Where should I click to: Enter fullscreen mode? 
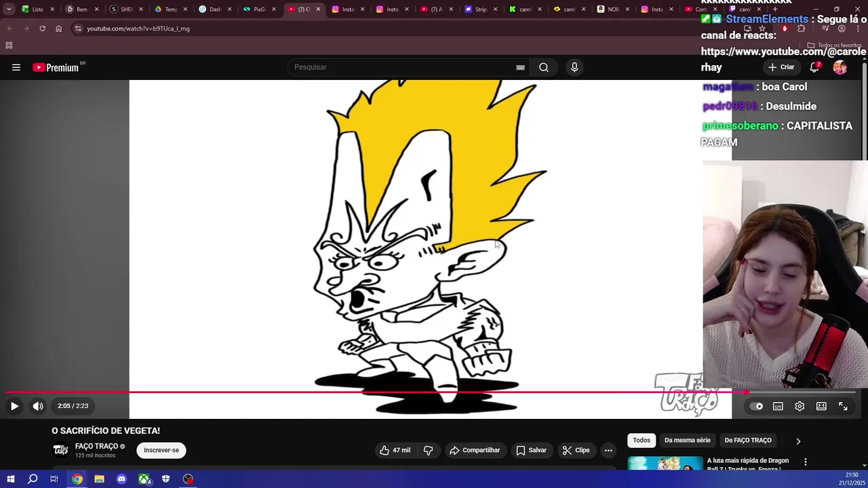[x=843, y=406]
